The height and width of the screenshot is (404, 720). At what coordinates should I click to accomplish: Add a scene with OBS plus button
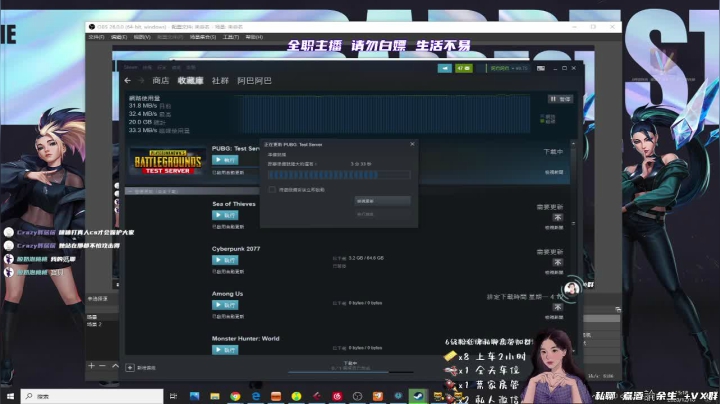(x=91, y=366)
